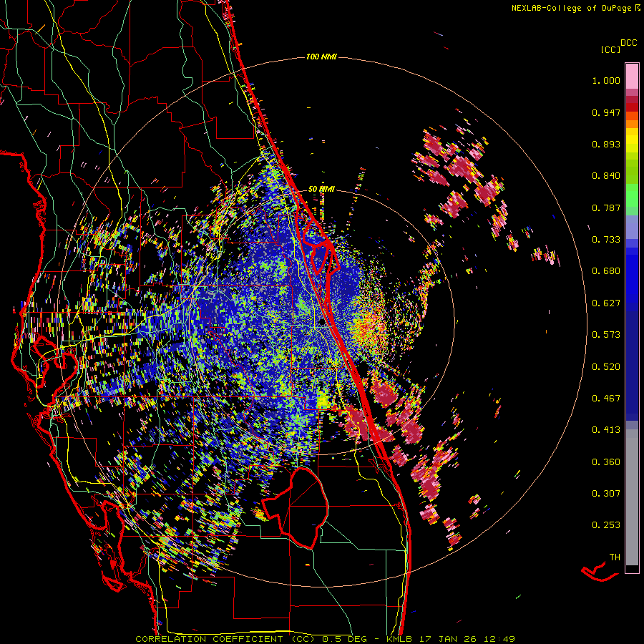Select the 0.360 scale value
The width and height of the screenshot is (644, 644).
[606, 462]
